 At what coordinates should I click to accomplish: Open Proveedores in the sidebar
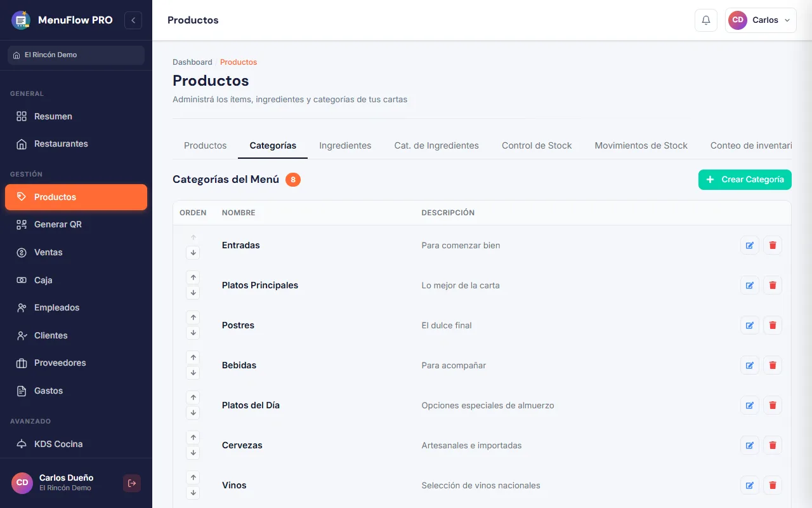pos(76,363)
